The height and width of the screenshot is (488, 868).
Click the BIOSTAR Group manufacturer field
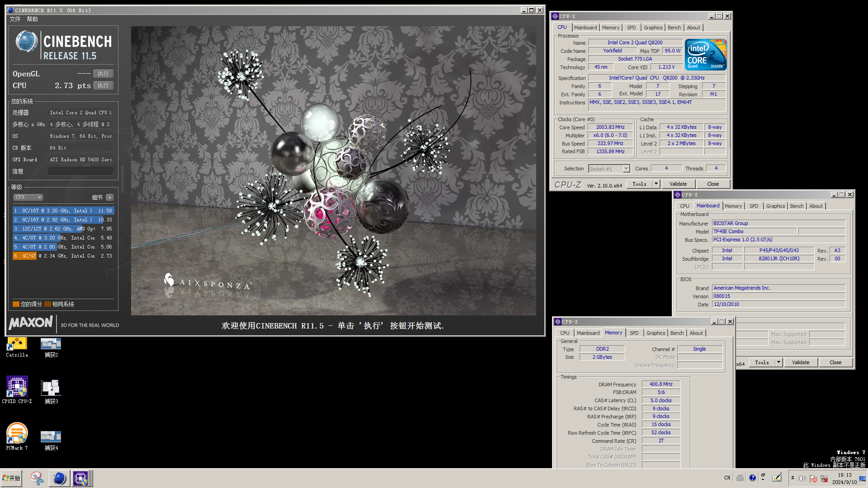click(778, 223)
